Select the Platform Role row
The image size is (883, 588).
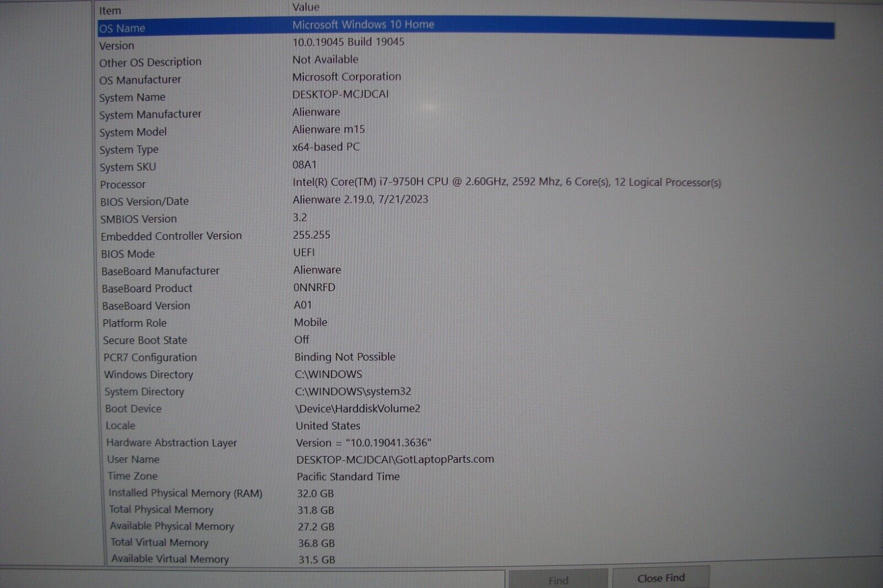tap(466, 323)
